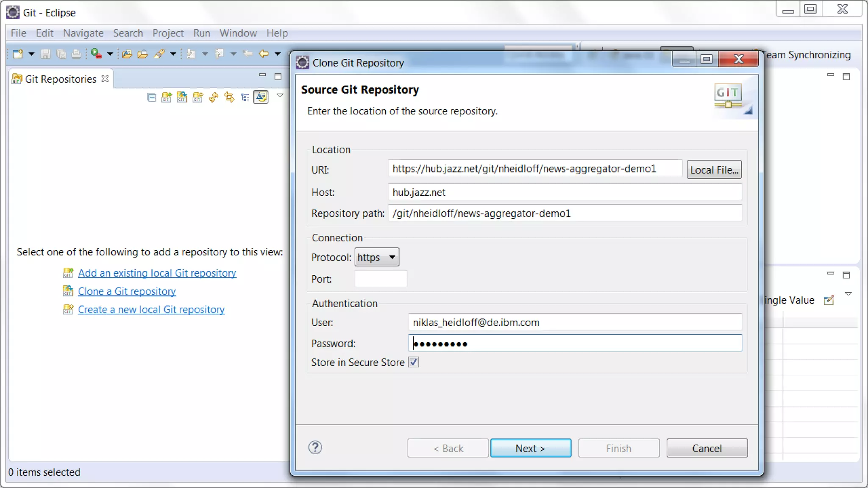Viewport: 868px width, 488px height.
Task: Click the dialog help question mark icon
Action: coord(315,447)
